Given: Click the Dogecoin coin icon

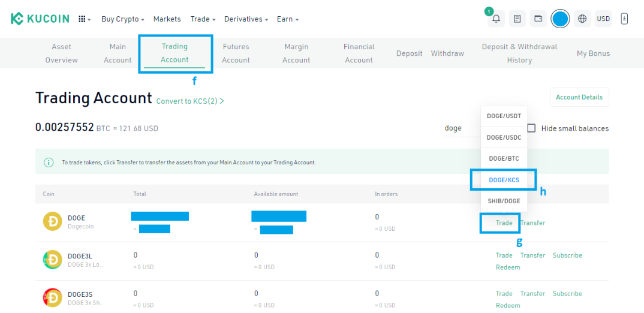Looking at the screenshot, I should click(x=53, y=221).
